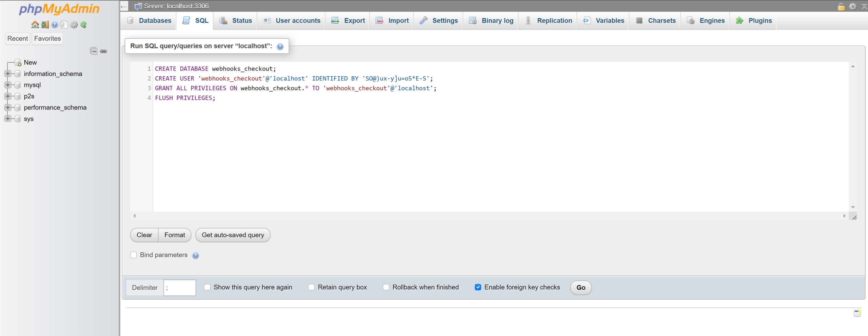Image resolution: width=868 pixels, height=336 pixels.
Task: Open the Plugins tab
Action: (753, 21)
